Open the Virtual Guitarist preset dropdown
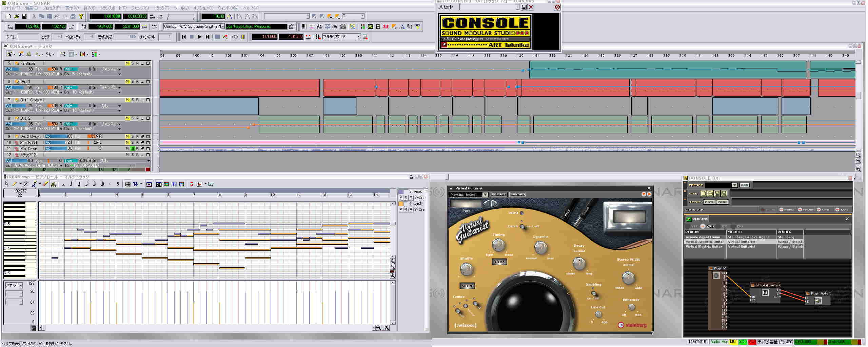 [x=485, y=195]
